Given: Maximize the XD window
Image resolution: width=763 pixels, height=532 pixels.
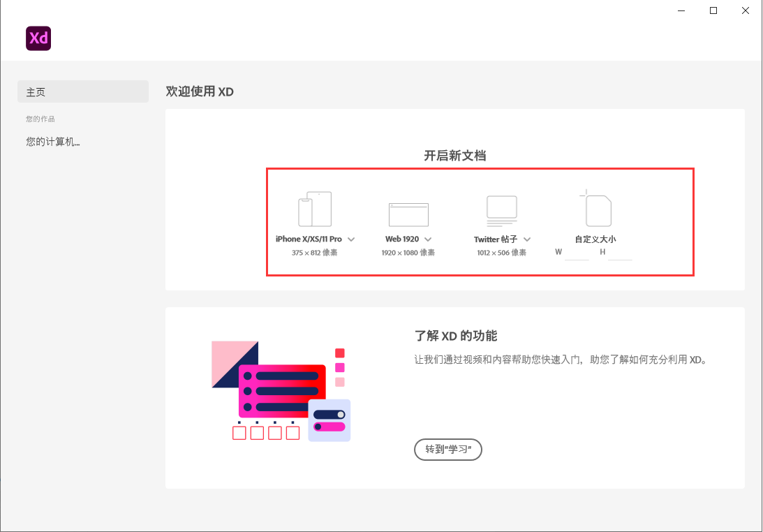Looking at the screenshot, I should pos(713,10).
